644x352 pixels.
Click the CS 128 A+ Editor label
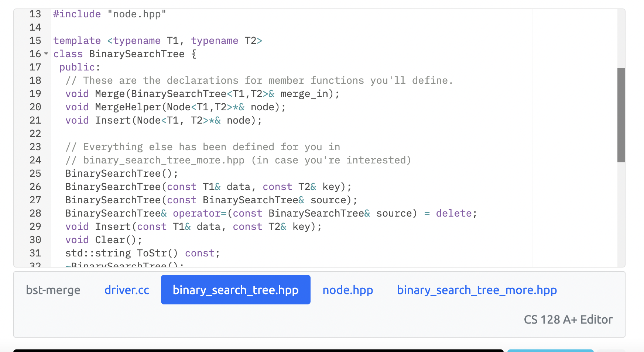click(568, 319)
